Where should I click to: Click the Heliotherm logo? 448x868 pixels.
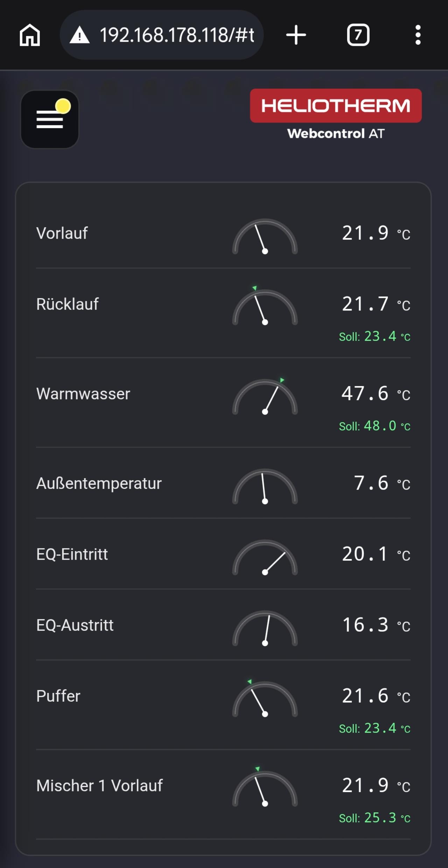(x=336, y=106)
